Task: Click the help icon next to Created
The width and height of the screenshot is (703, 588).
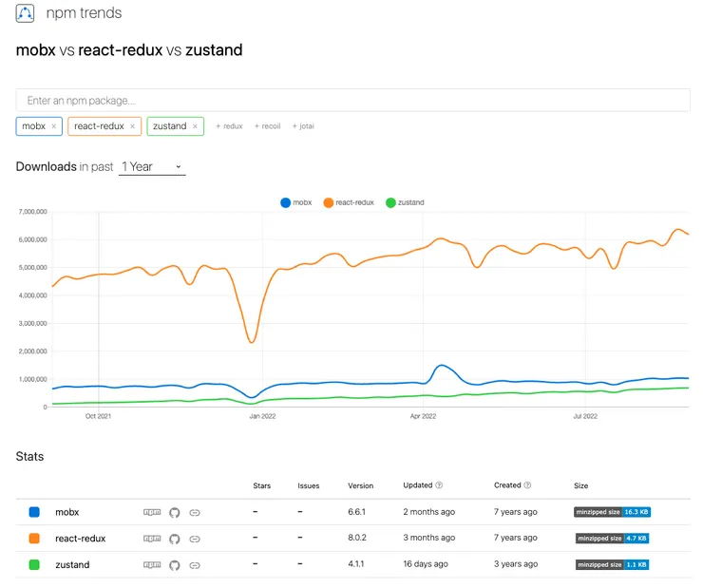Action: tap(527, 485)
